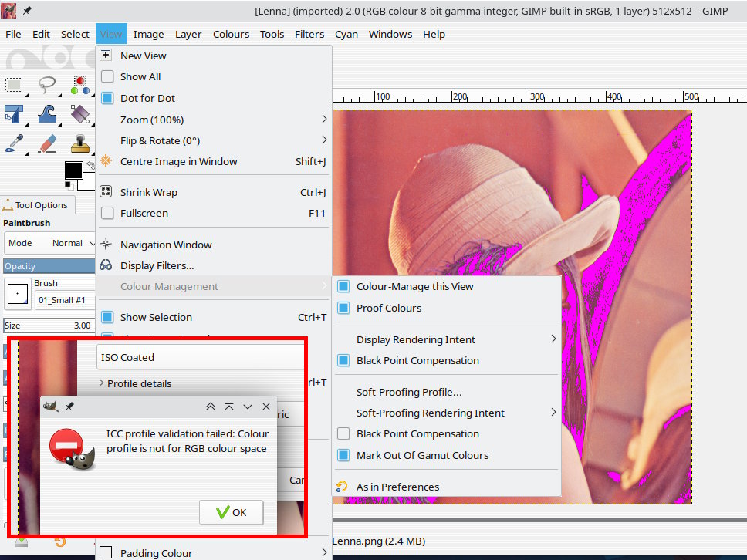Click the keep-above icon in the error dialog titlebar
The image size is (747, 560).
(x=229, y=407)
